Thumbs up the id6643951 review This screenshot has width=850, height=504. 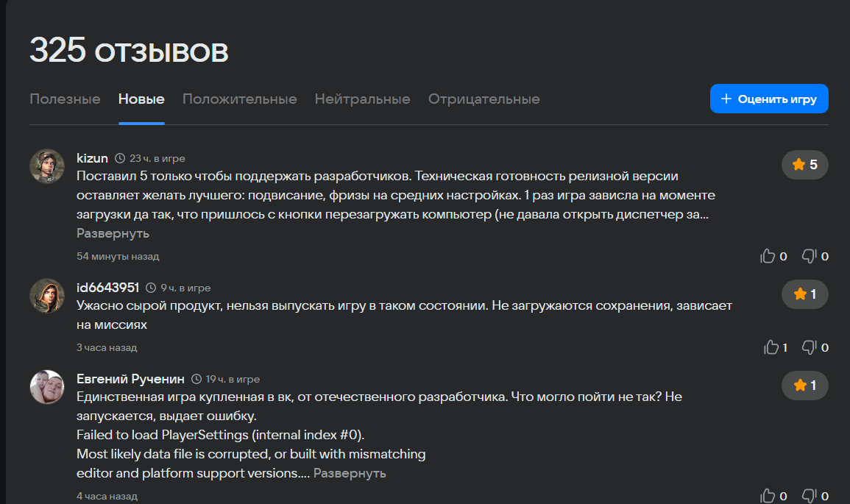pyautogui.click(x=771, y=347)
